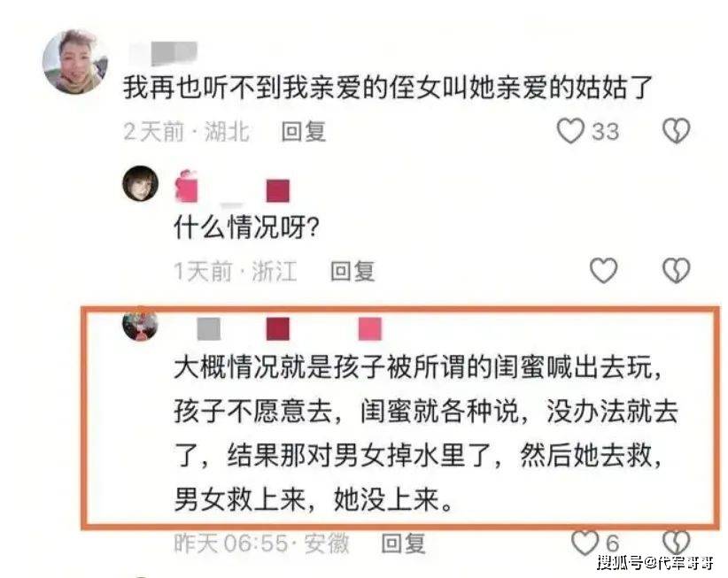Open the avatar of the 浙江 replier
728x578 pixels.
click(140, 183)
